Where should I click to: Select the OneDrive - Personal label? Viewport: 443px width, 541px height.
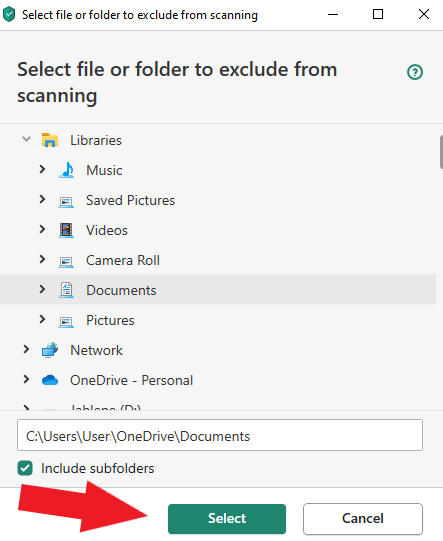tap(131, 381)
